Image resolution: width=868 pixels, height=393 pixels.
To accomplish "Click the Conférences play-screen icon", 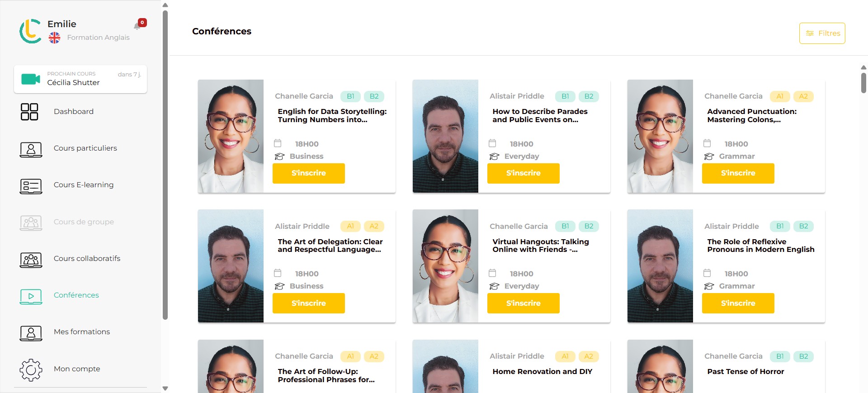I will [31, 296].
